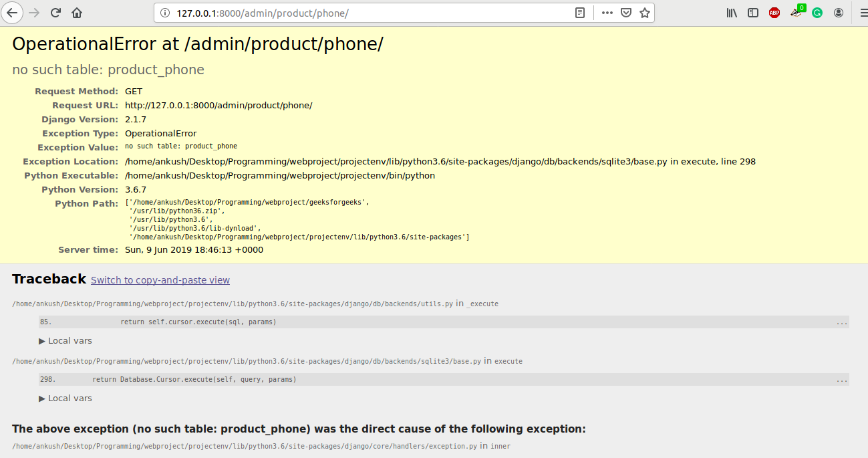Screen dimensions: 868x458
Task: Click the browser back arrow button
Action: (12, 13)
